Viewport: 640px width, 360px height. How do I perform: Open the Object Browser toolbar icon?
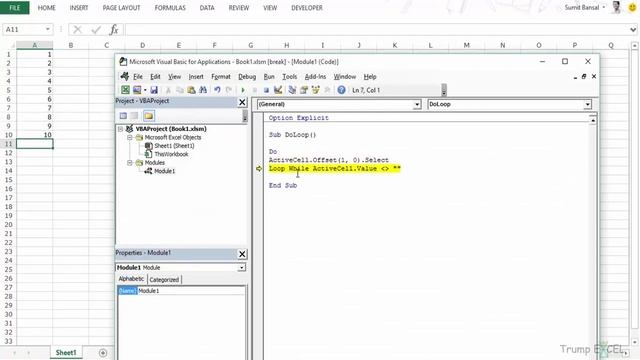[x=316, y=90]
